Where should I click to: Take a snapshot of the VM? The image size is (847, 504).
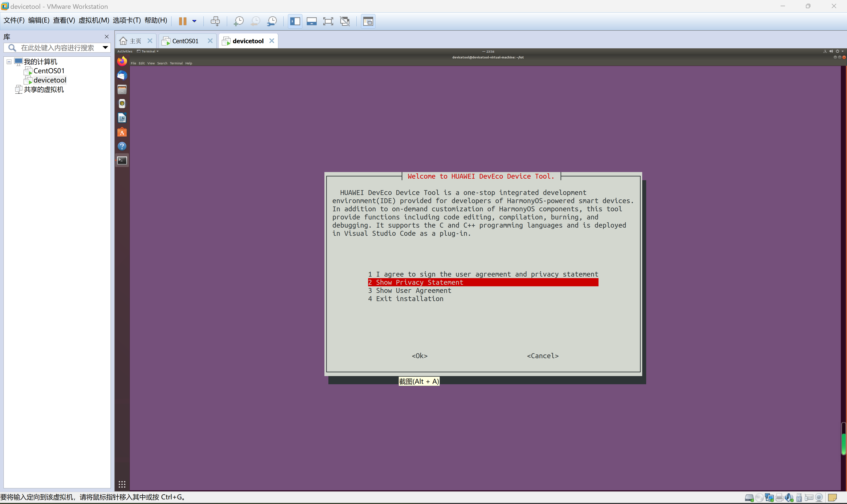(239, 21)
